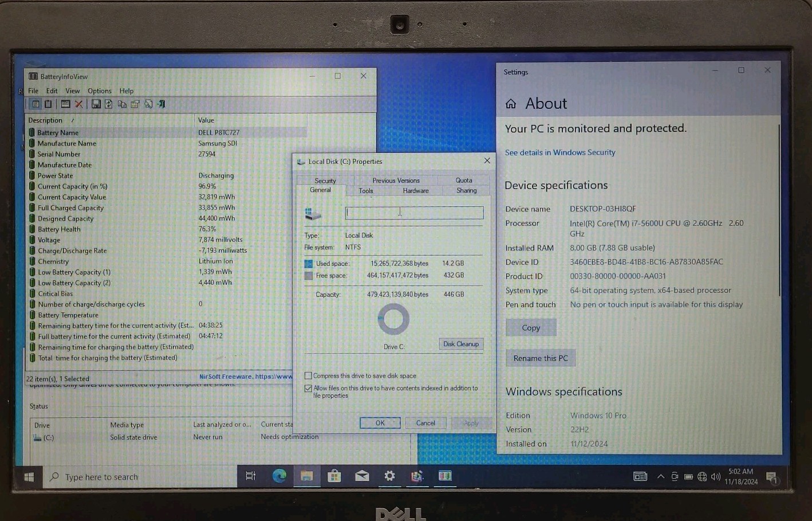Click the Copy button under Device specifications
Image resolution: width=812 pixels, height=521 pixels.
point(531,328)
